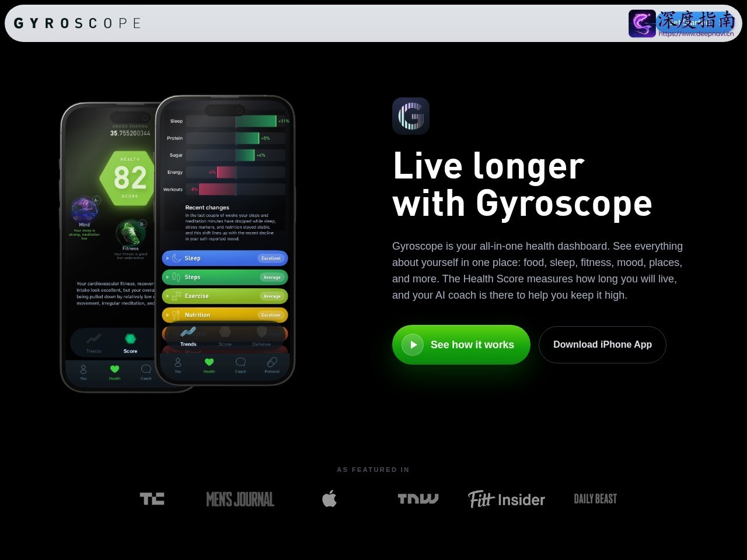This screenshot has width=747, height=560.
Task: Click the Men's Journal logo
Action: point(240,499)
